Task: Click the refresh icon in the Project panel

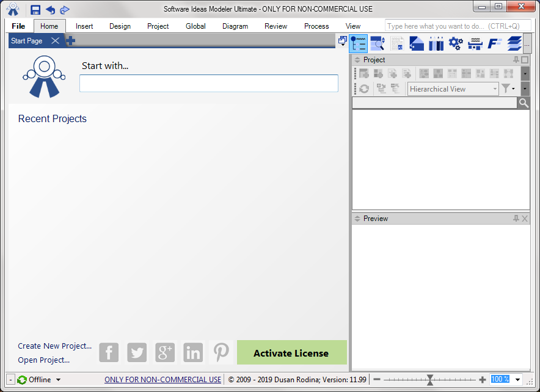Action: pyautogui.click(x=364, y=89)
